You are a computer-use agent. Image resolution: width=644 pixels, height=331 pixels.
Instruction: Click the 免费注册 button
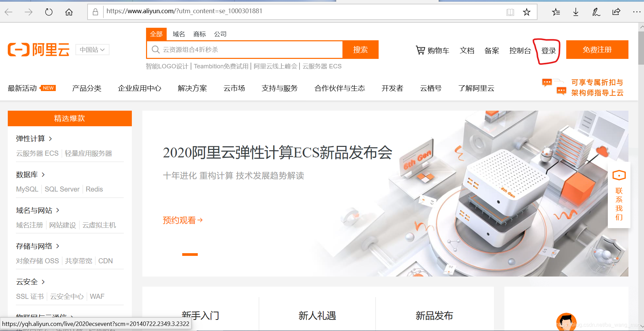pyautogui.click(x=597, y=50)
